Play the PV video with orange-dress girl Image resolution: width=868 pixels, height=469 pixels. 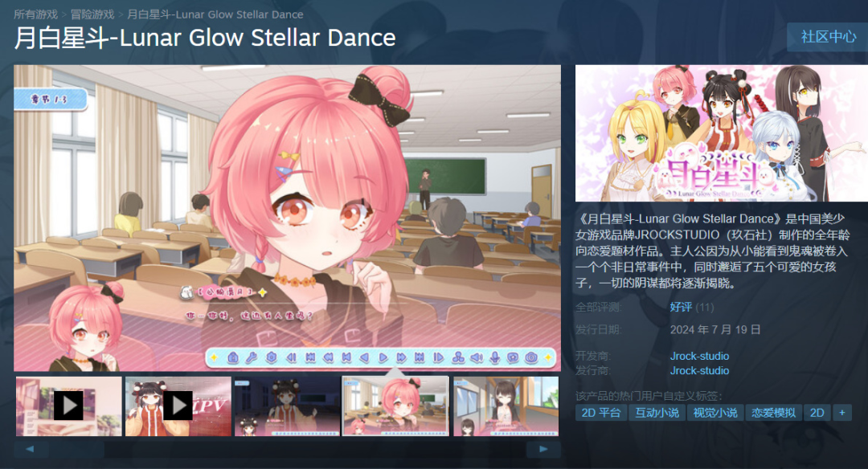178,406
